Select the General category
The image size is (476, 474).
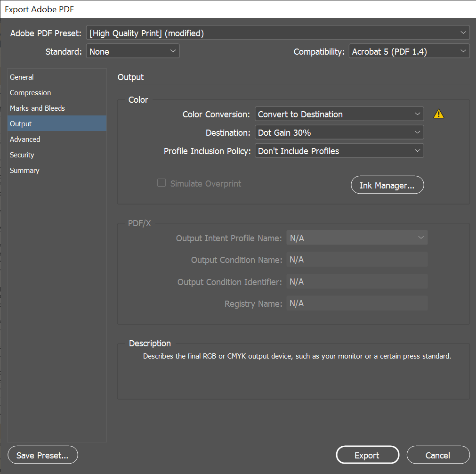pos(57,77)
